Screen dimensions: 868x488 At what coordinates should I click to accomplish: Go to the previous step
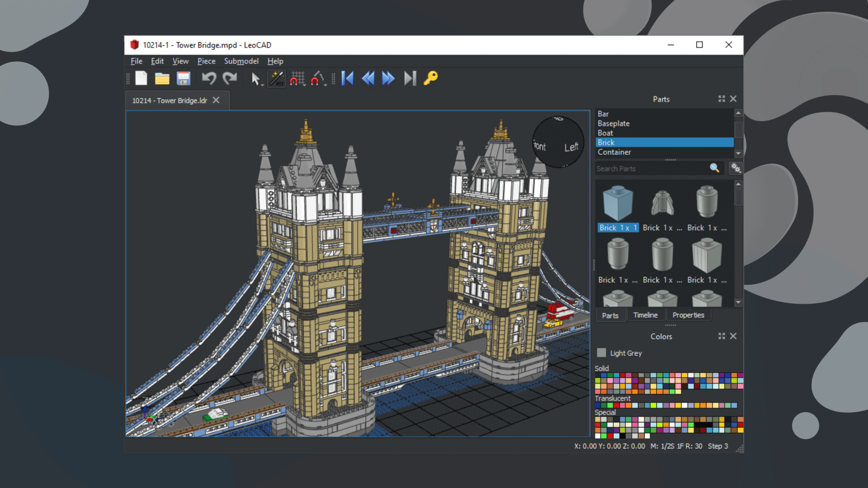pyautogui.click(x=368, y=78)
